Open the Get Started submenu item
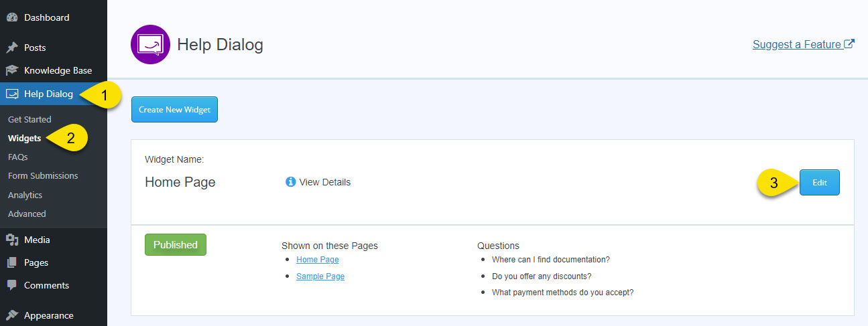Screen dimensions: 868x326 (x=29, y=119)
